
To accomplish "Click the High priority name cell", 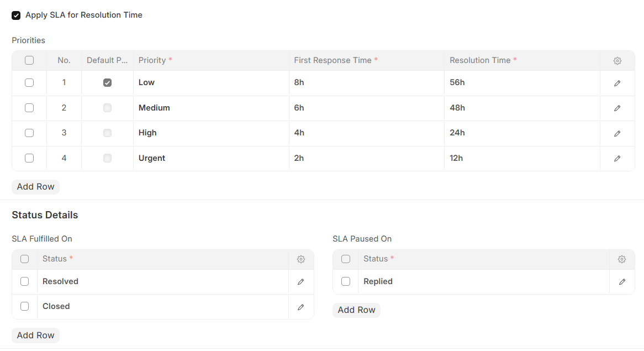I will (147, 133).
